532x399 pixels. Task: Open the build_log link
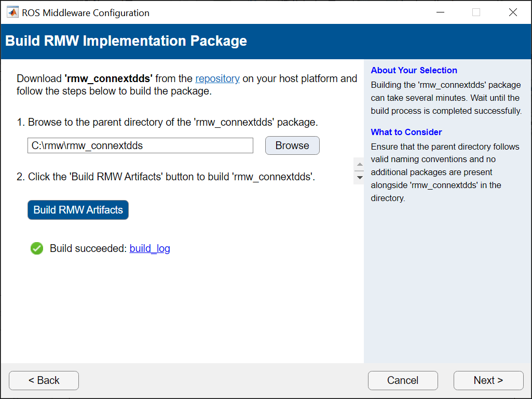(150, 248)
